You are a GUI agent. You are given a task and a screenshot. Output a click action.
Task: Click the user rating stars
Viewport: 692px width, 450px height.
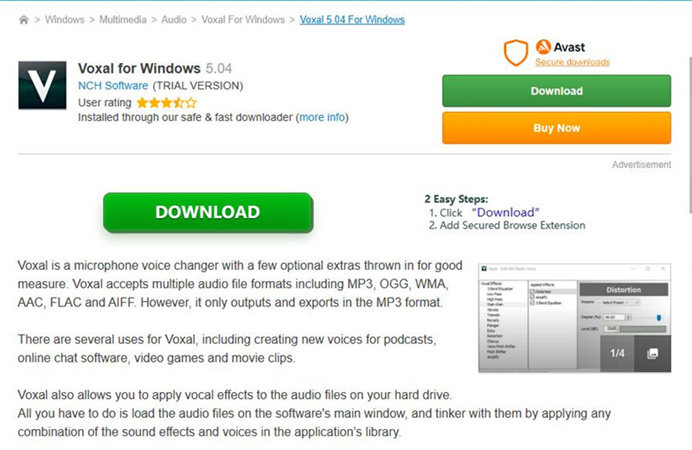(x=166, y=103)
